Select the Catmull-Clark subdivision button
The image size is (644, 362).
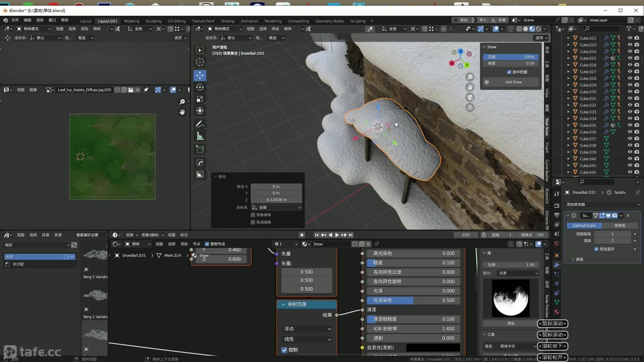point(584,226)
